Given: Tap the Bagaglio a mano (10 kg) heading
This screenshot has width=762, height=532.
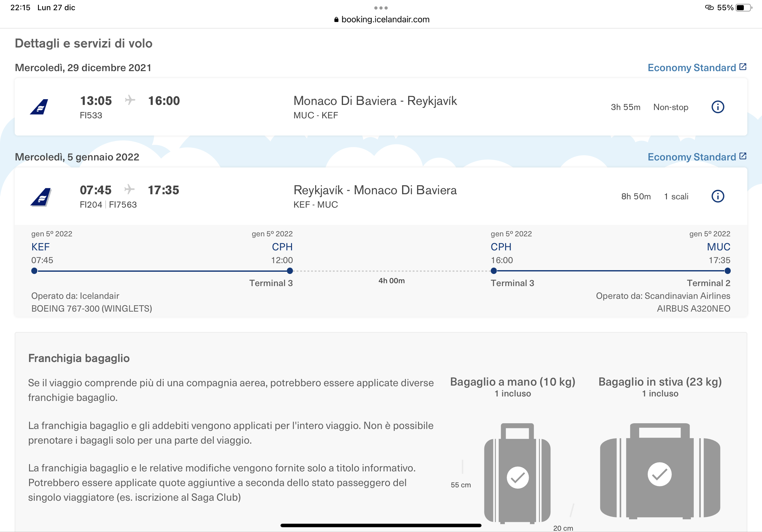Looking at the screenshot, I should point(512,382).
